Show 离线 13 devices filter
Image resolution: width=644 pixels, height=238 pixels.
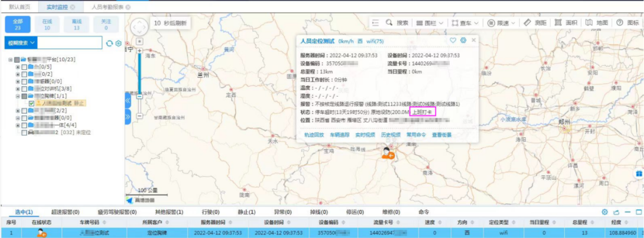(x=76, y=24)
